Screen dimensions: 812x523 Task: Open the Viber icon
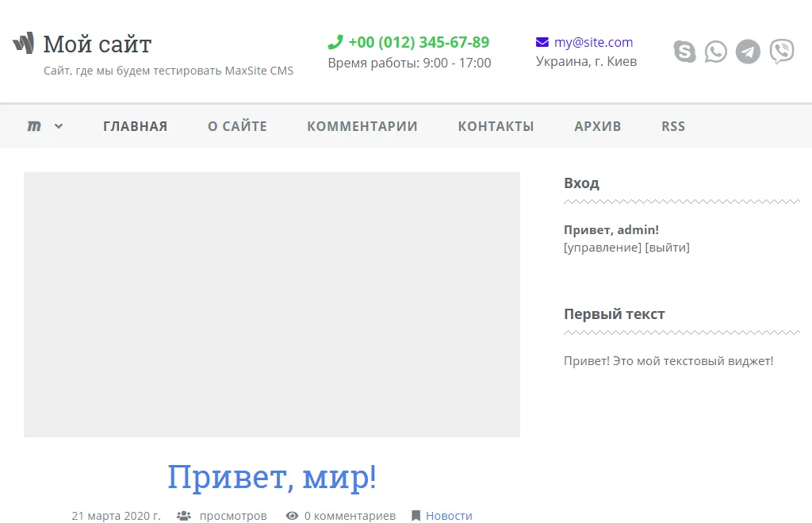pyautogui.click(x=781, y=51)
